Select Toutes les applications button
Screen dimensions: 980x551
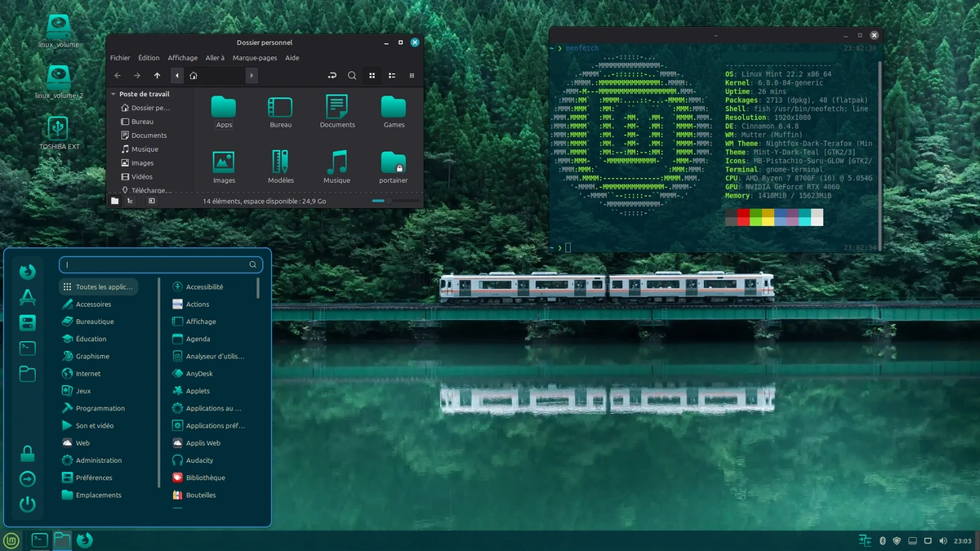(99, 287)
